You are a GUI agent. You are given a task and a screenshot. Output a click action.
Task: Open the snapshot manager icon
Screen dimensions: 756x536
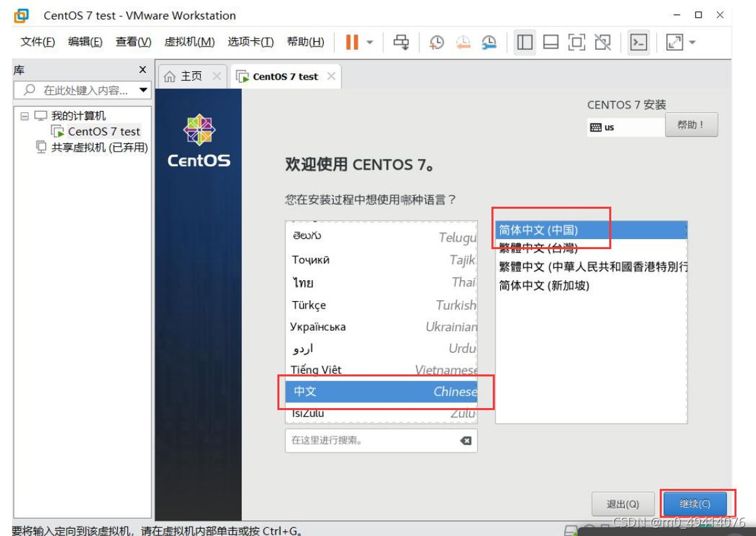[x=489, y=42]
